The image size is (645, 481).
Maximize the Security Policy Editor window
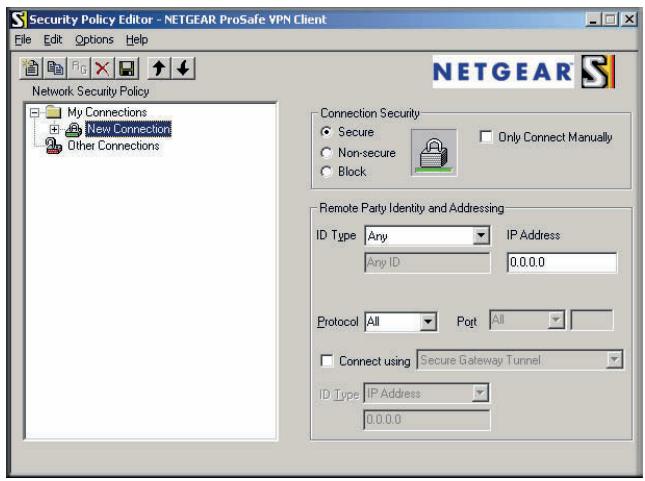pos(611,19)
